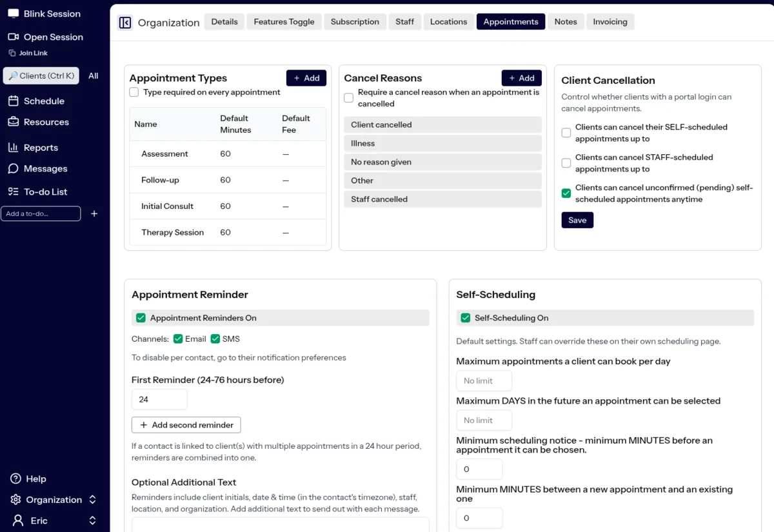Show All clients

tap(94, 75)
